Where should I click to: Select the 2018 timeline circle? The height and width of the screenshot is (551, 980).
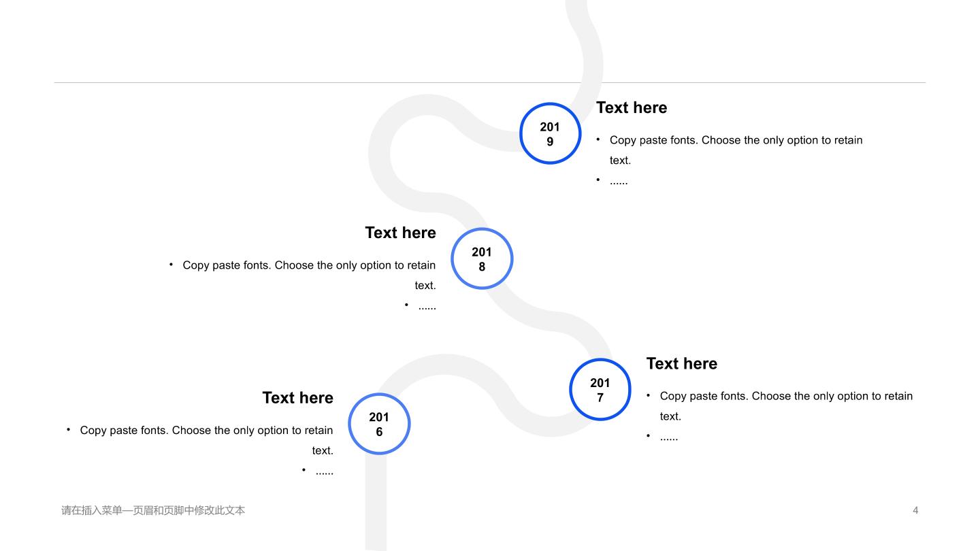click(x=482, y=258)
